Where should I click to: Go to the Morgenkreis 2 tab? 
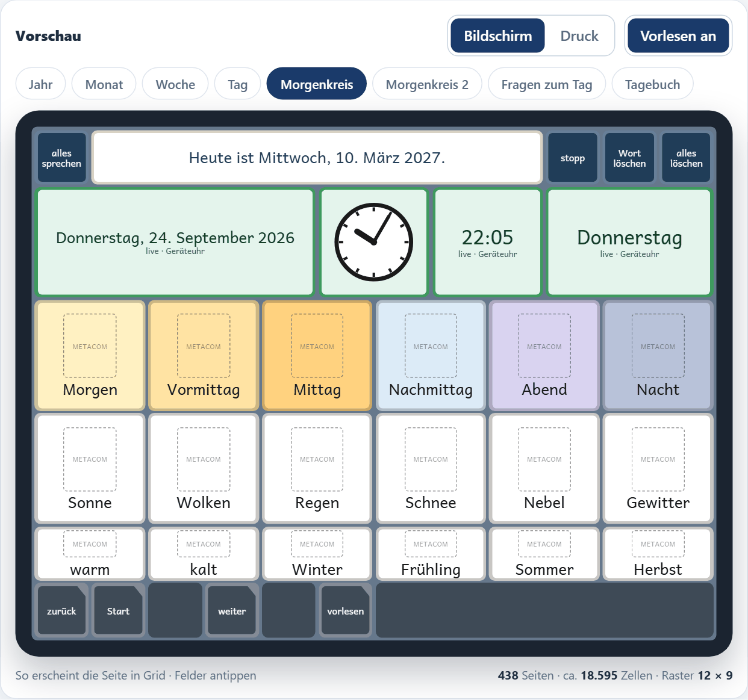click(427, 84)
